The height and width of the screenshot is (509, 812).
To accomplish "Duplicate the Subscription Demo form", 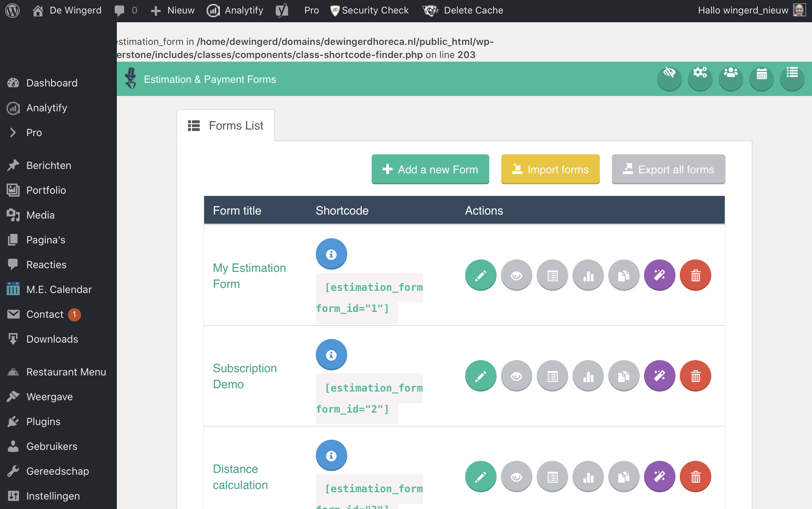I will tap(624, 376).
